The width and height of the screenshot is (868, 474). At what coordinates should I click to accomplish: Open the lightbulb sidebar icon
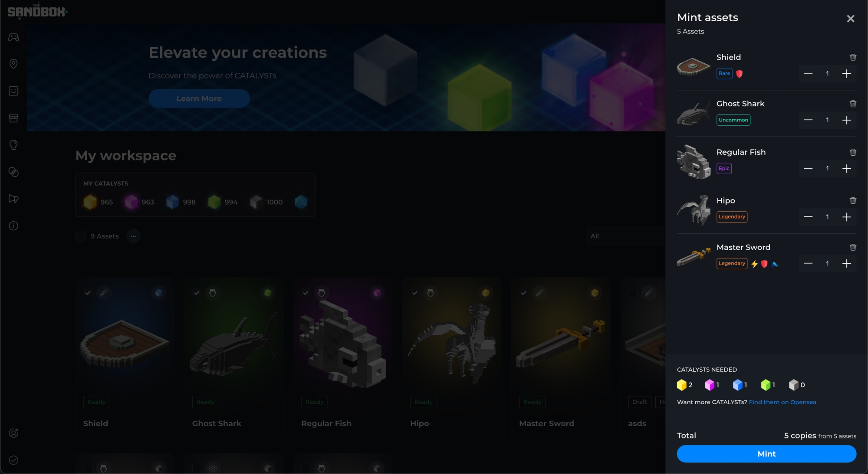(x=13, y=145)
